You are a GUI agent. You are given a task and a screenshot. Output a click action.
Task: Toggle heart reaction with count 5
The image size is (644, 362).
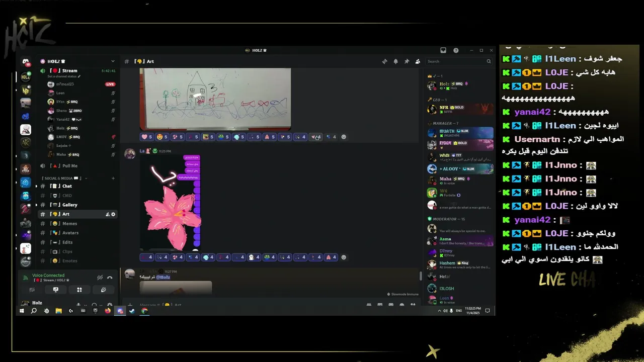147,137
